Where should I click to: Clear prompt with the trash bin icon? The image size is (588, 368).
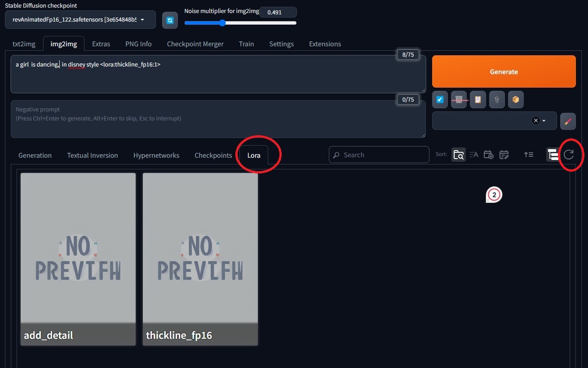(459, 100)
